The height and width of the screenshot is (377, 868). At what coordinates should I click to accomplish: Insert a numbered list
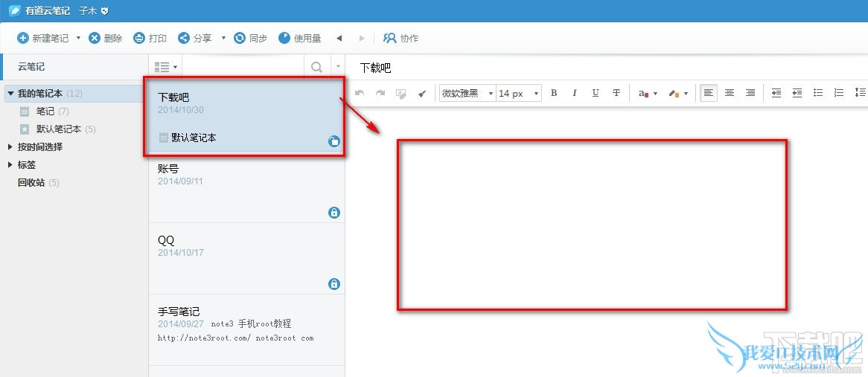(x=839, y=93)
